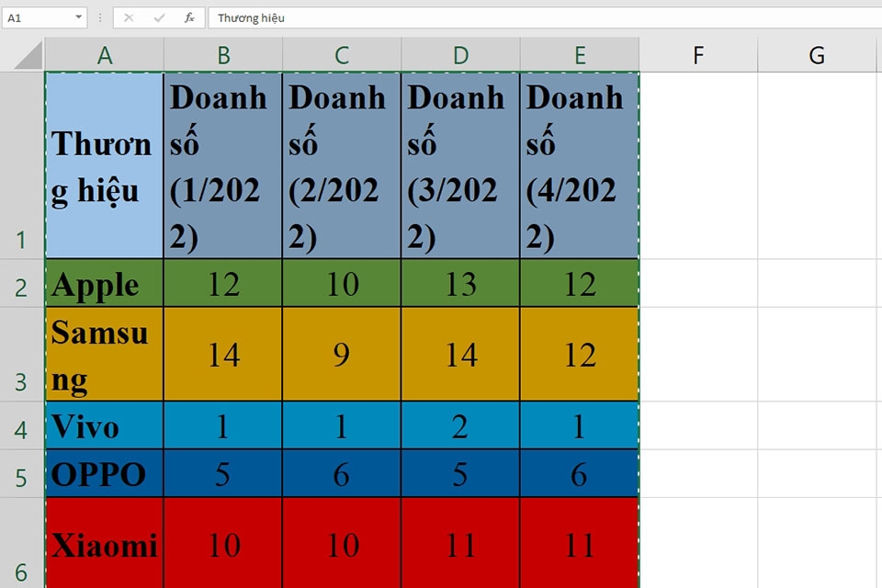The height and width of the screenshot is (588, 882).
Task: Select column C header
Action: pyautogui.click(x=342, y=55)
